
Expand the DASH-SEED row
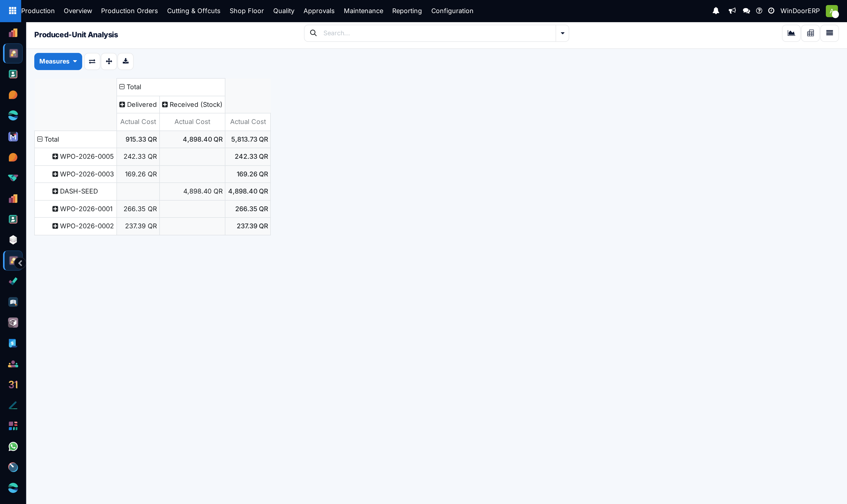[75, 191]
